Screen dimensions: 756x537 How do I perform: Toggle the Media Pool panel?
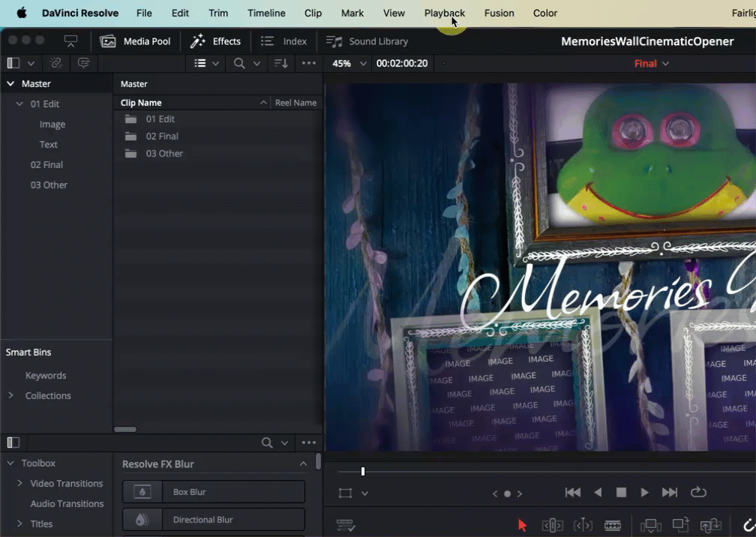(136, 41)
